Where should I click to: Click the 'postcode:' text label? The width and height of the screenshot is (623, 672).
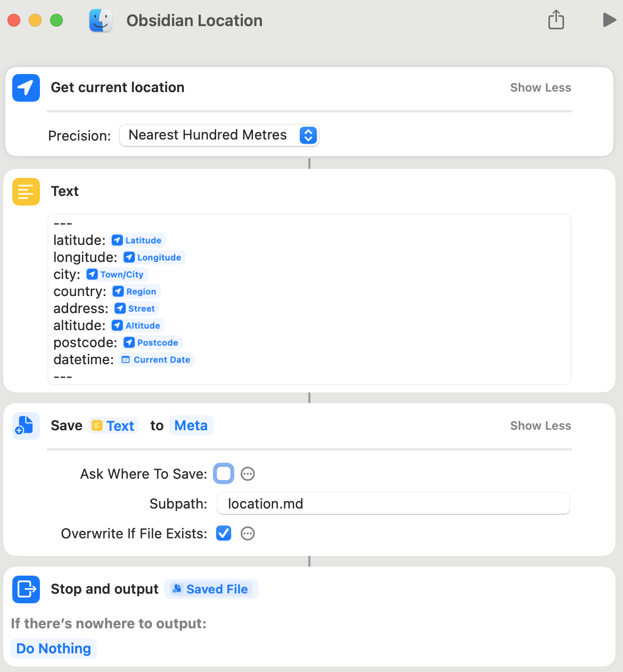(85, 342)
